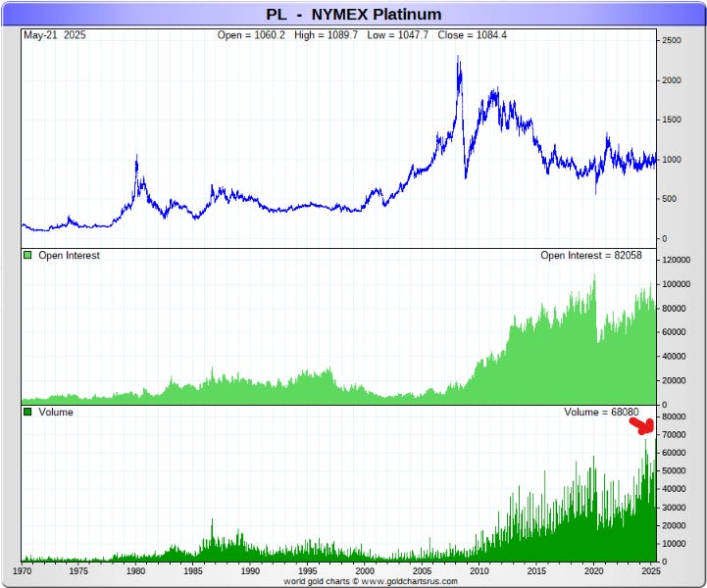Click the 10000 Volume axis label

(x=674, y=544)
